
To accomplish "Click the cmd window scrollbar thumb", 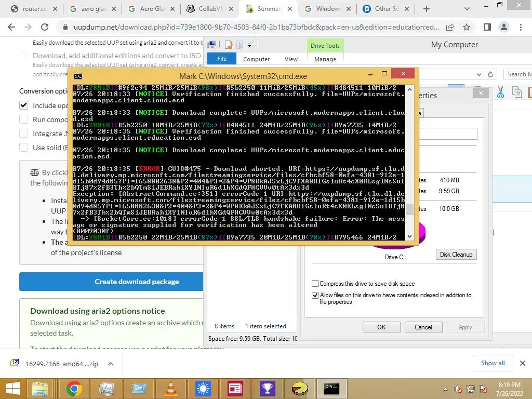I will tap(409, 209).
